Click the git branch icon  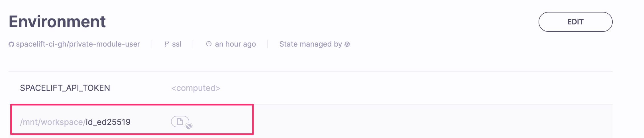167,44
